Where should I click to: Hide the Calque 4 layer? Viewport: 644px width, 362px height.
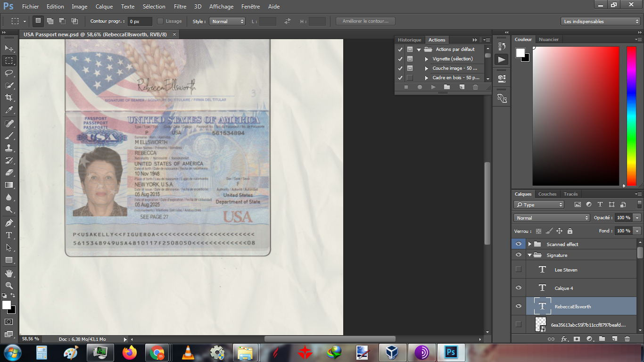(519, 288)
